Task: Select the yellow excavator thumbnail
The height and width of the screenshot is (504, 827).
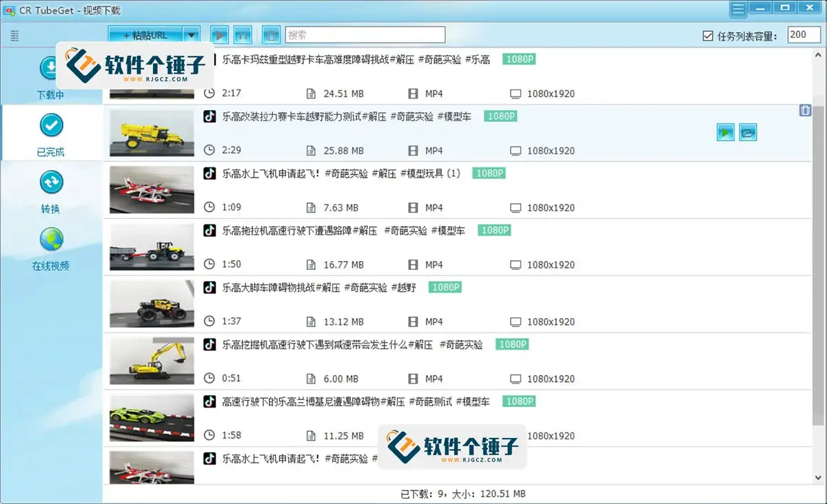Action: (x=152, y=361)
